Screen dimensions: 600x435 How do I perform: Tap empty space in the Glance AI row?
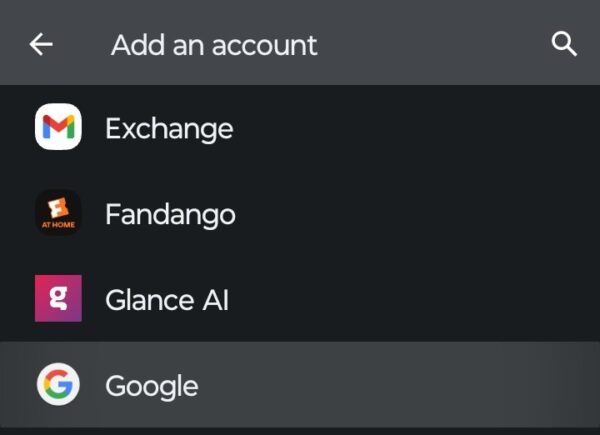[x=420, y=299]
